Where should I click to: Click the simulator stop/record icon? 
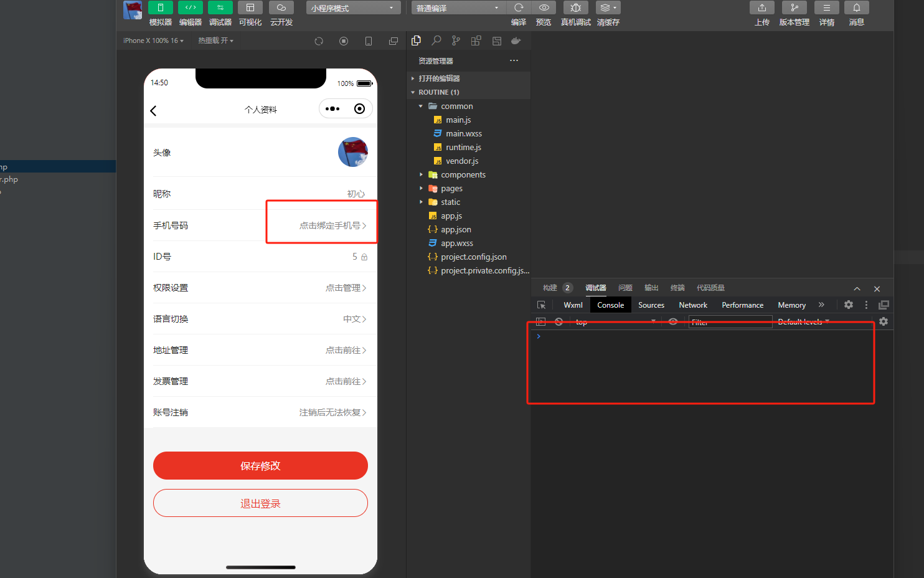[344, 41]
